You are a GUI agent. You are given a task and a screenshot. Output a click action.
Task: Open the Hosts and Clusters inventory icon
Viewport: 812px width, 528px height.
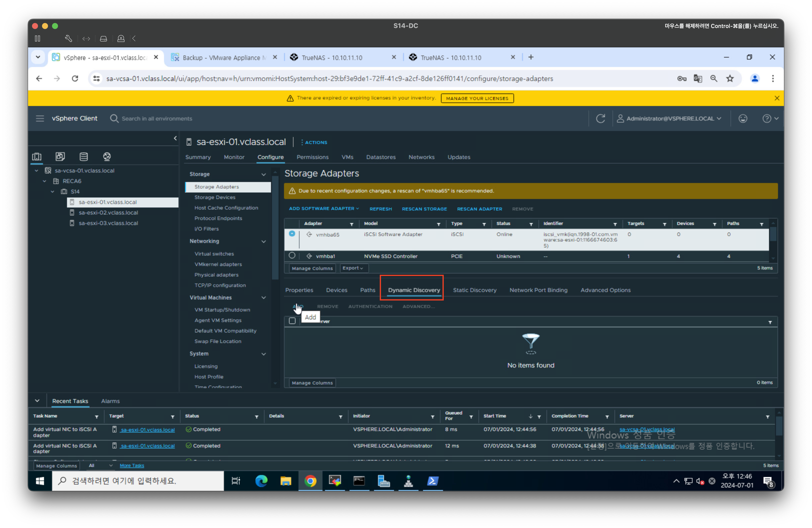[37, 156]
